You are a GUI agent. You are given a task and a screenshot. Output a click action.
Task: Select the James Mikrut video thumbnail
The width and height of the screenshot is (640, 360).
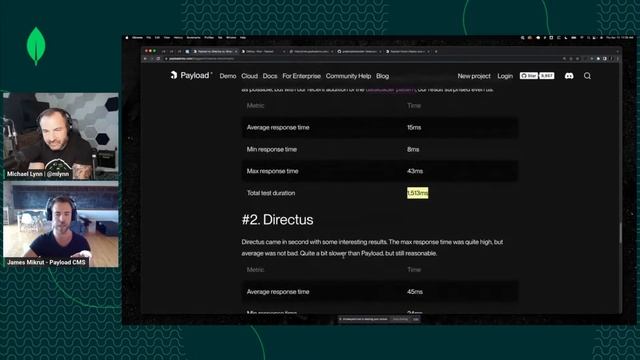[61, 224]
